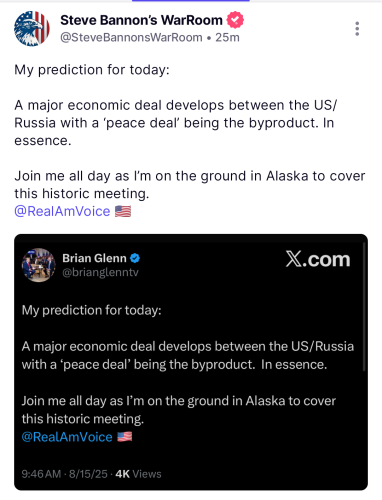
Task: Click the red verified badge beside WarRoom
Action: (235, 20)
